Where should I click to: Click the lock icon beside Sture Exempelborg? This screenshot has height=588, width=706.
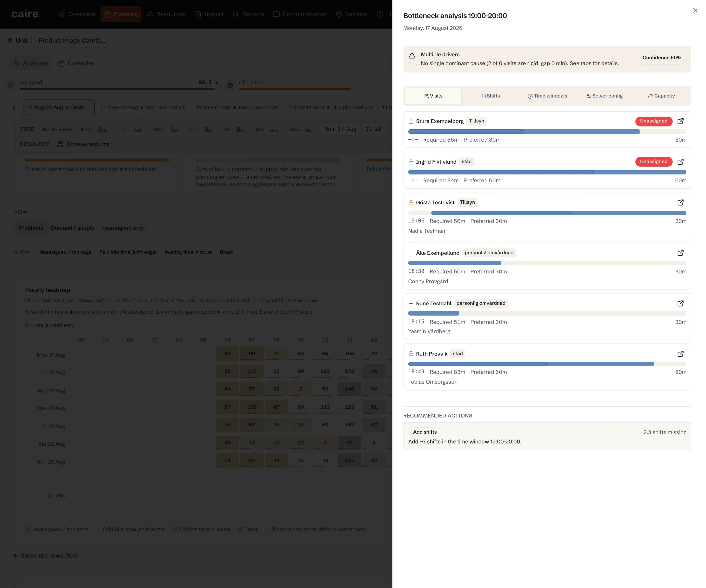click(411, 121)
